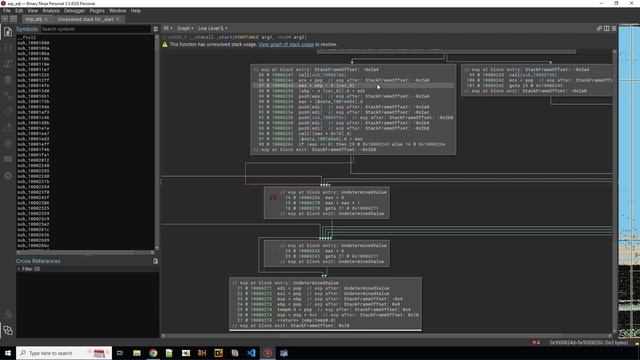Image resolution: width=640 pixels, height=360 pixels.
Task: Click the Symbols panel title
Action: point(27,29)
